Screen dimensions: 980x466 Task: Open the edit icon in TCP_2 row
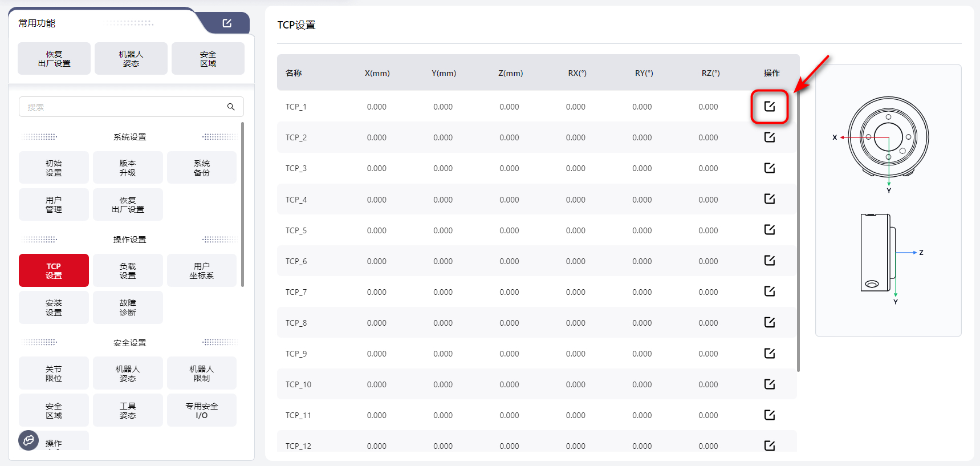[x=769, y=137]
